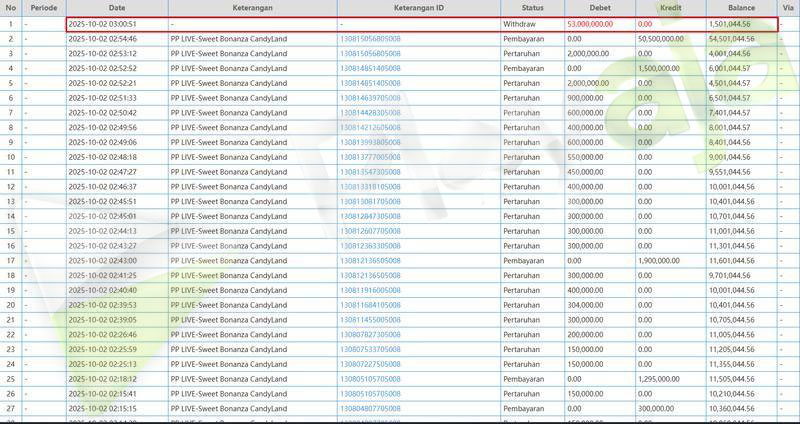Viewport: 800px width, 424px height.
Task: Sort by the Date column header
Action: pos(116,8)
